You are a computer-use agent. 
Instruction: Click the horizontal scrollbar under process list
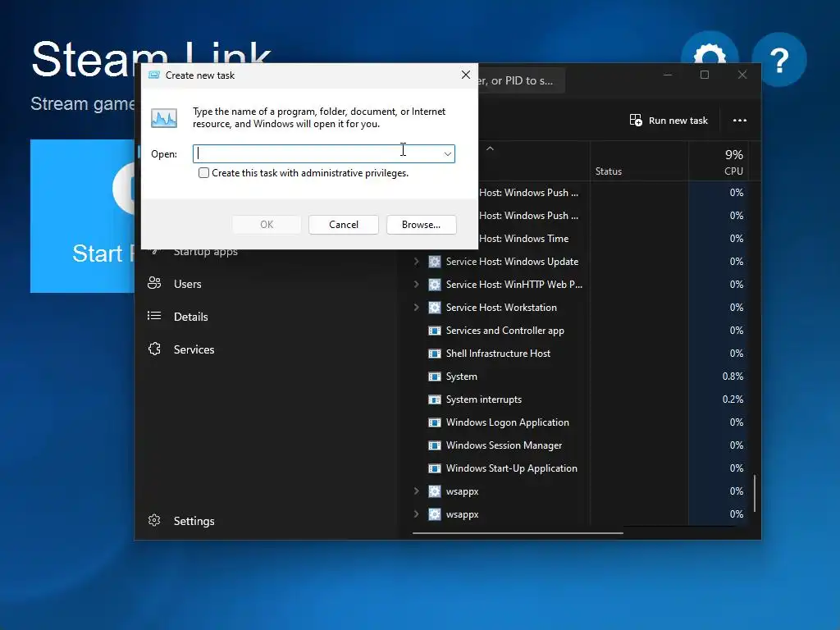pyautogui.click(x=518, y=533)
